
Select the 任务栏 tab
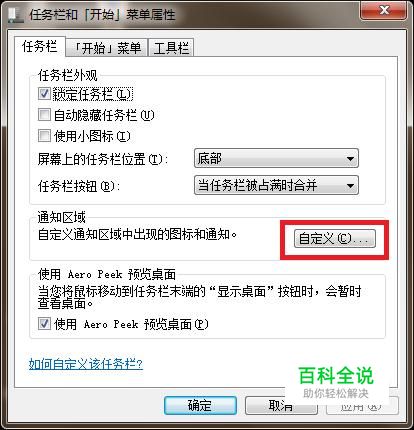40,46
